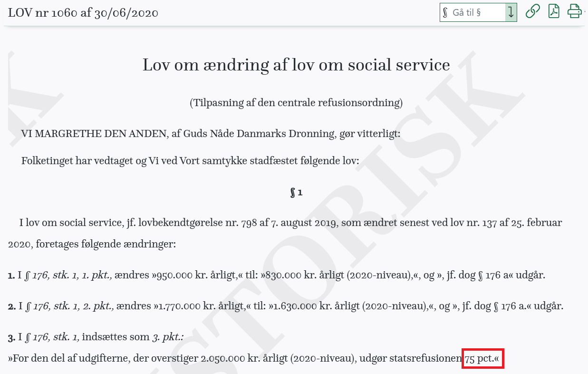Open the 'Gå til §' section dropdown arrow
The width and height of the screenshot is (588, 374).
point(511,12)
